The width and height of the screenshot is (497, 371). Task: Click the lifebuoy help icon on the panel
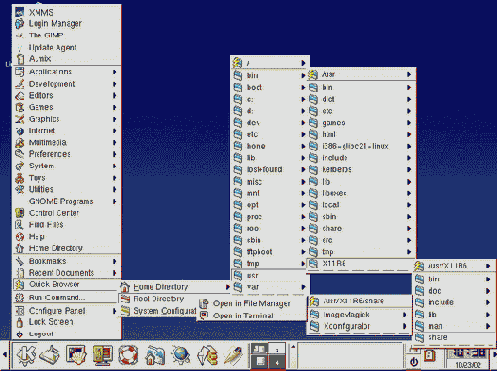point(128,355)
